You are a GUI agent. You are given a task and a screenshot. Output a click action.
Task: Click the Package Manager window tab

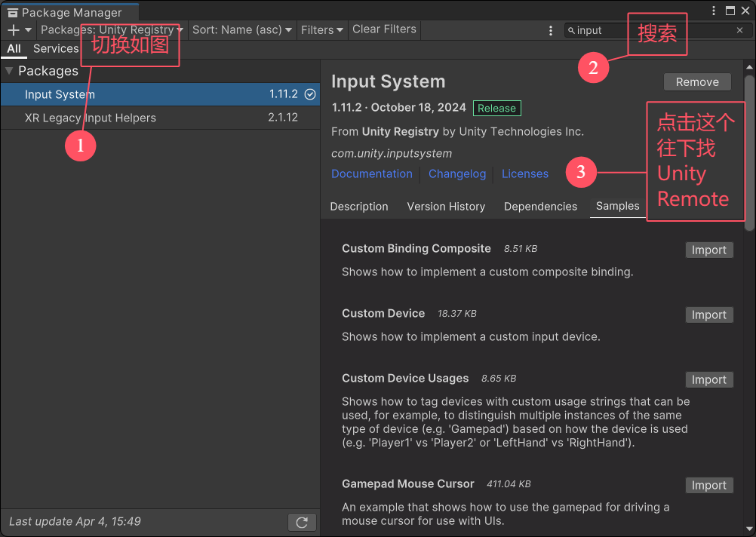[71, 13]
